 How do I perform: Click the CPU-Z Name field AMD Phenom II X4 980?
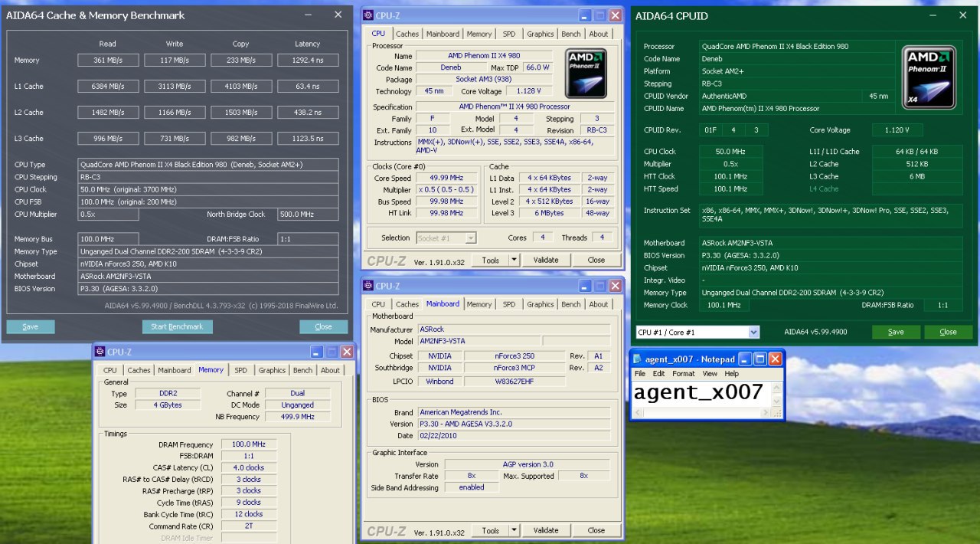tap(484, 56)
